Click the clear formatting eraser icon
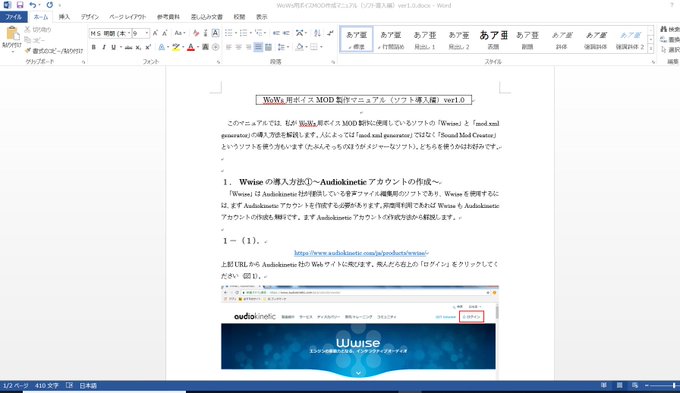The image size is (680, 393). (196, 33)
